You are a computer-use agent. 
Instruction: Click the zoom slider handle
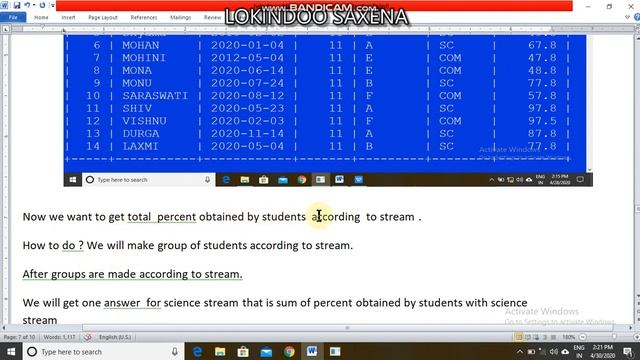[614, 337]
